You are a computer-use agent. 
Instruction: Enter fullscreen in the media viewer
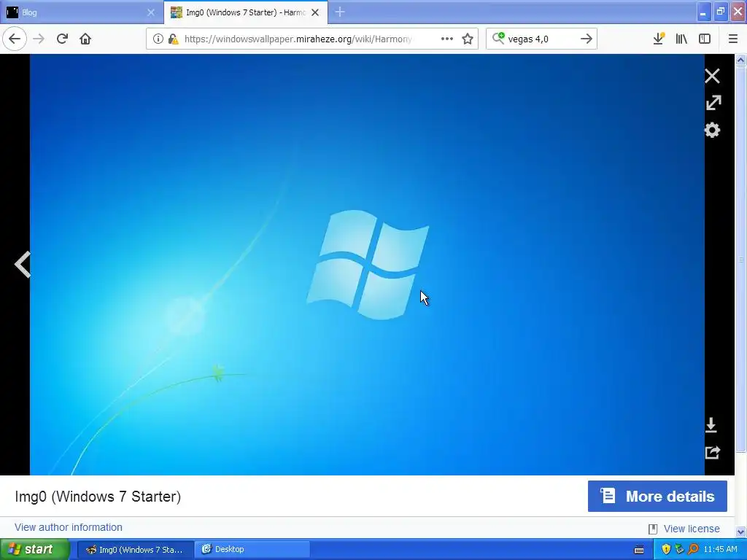coord(713,102)
